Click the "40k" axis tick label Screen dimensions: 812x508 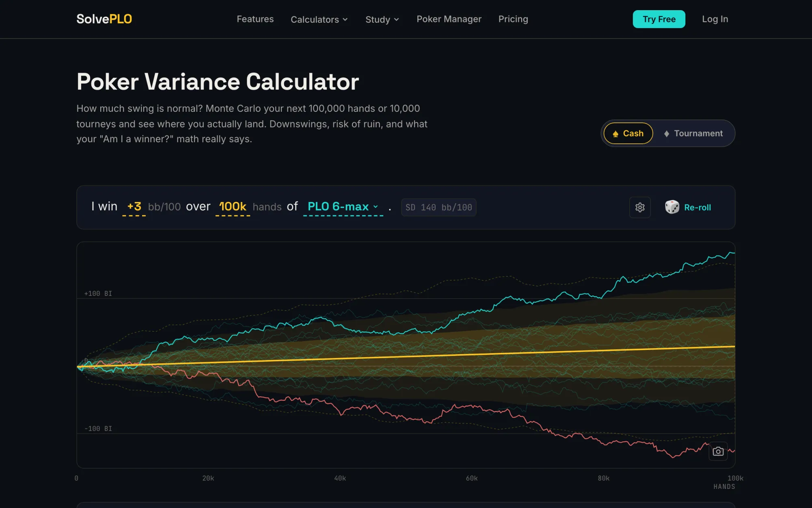(340, 478)
